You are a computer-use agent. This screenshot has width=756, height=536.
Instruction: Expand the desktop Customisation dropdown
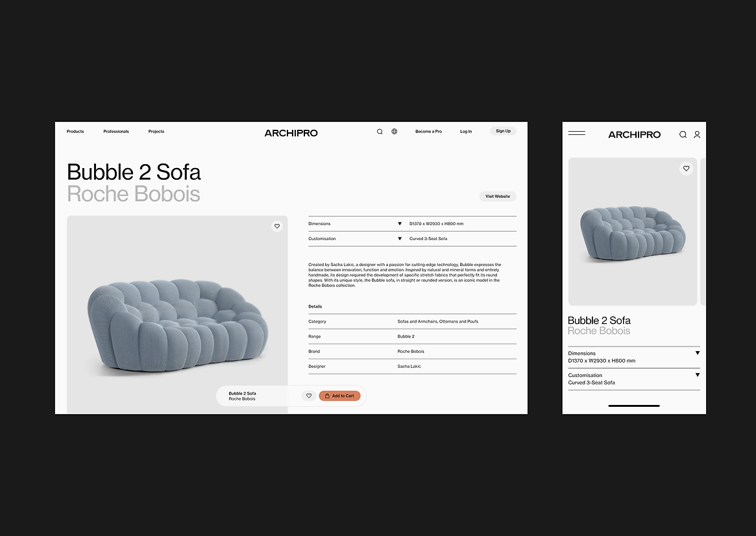tap(399, 239)
